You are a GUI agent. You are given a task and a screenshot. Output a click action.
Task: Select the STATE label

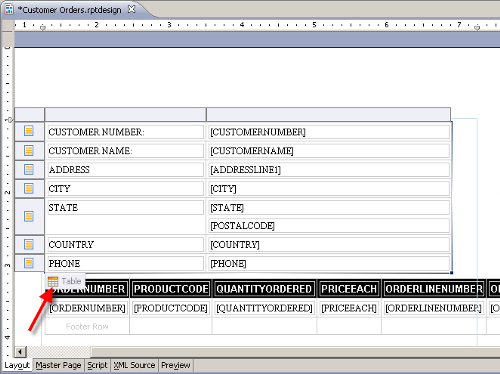point(126,208)
